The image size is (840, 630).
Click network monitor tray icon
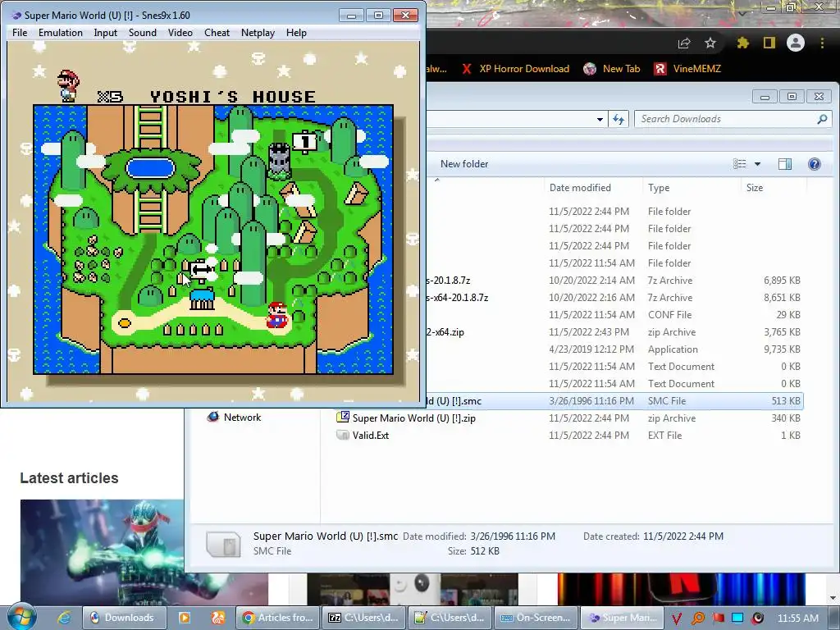point(737,619)
